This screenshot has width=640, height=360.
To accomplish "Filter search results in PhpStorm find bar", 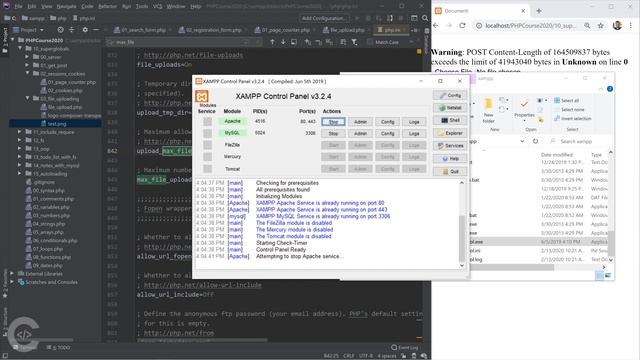I will coord(354,42).
